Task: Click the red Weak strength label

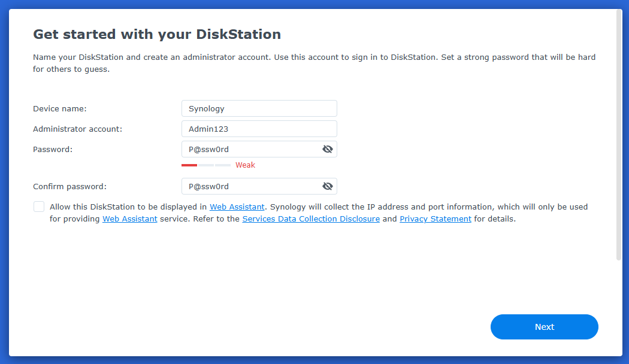Action: [x=245, y=165]
